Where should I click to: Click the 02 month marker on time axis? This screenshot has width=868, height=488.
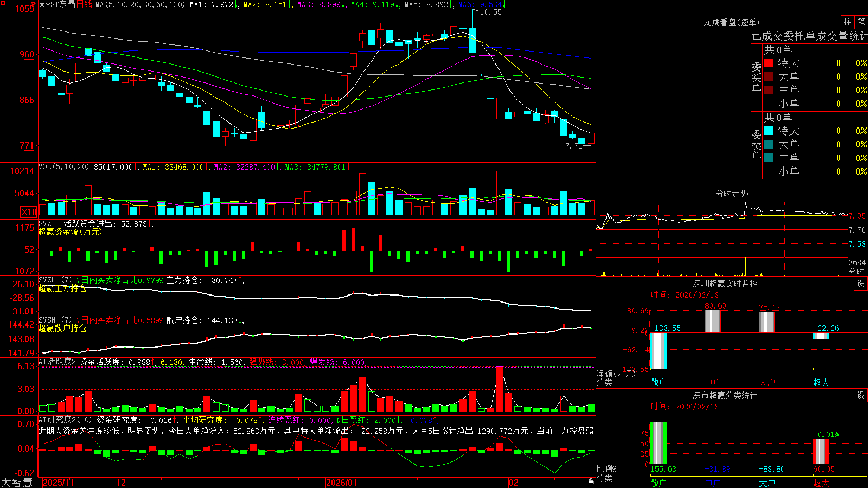pyautogui.click(x=513, y=483)
